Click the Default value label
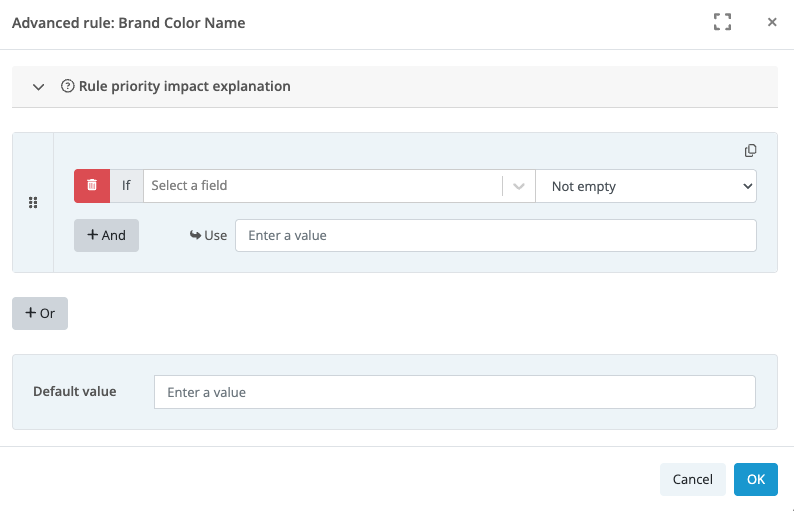The width and height of the screenshot is (794, 511). pos(74,391)
